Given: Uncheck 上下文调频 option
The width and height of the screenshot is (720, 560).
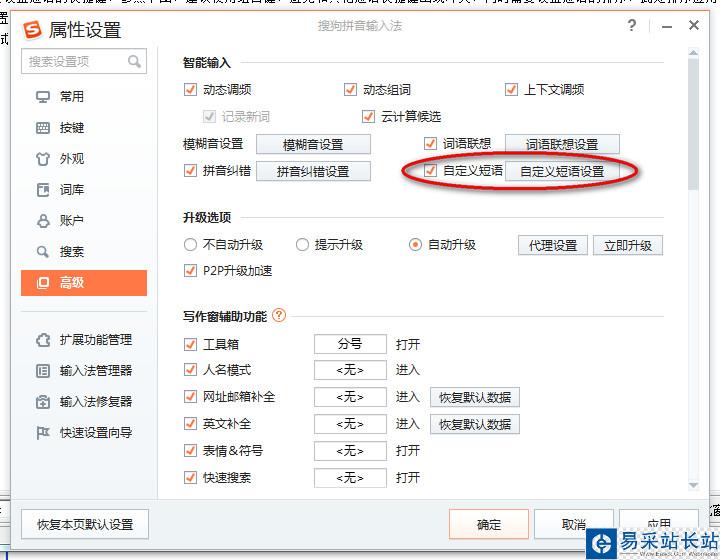Looking at the screenshot, I should tap(512, 90).
